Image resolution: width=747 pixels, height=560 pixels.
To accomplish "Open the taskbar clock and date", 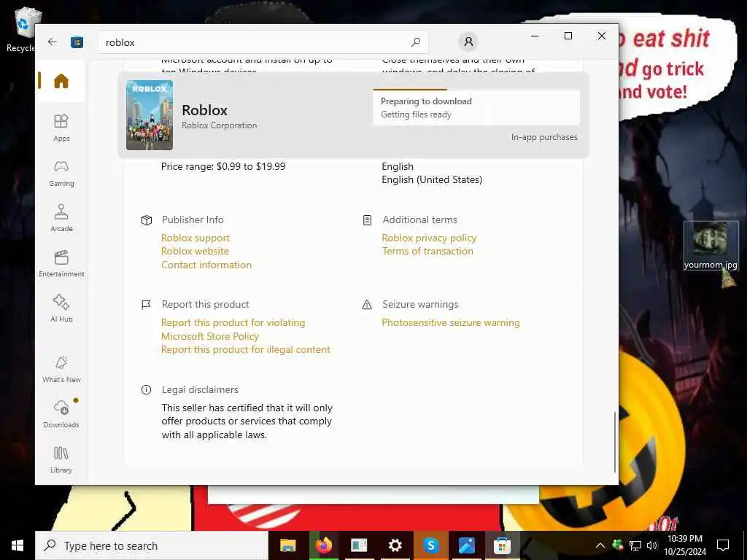I will pyautogui.click(x=685, y=545).
